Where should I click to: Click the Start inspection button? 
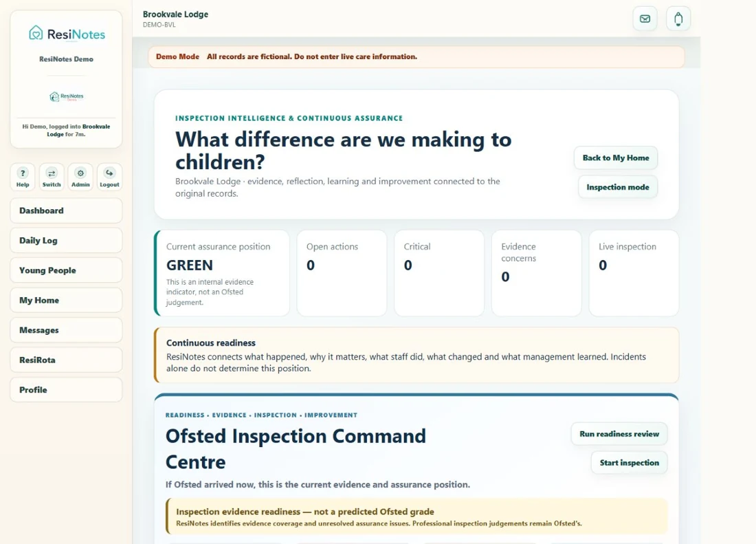tap(629, 463)
